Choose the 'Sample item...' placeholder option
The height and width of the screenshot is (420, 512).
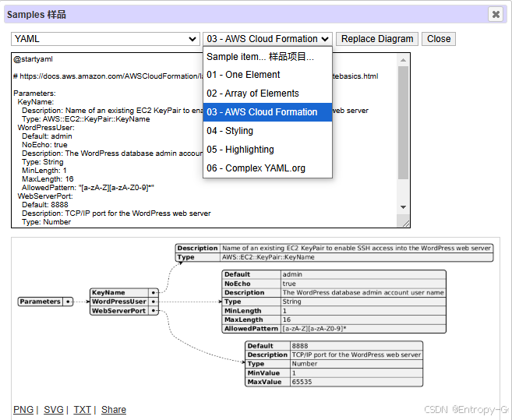coord(267,57)
